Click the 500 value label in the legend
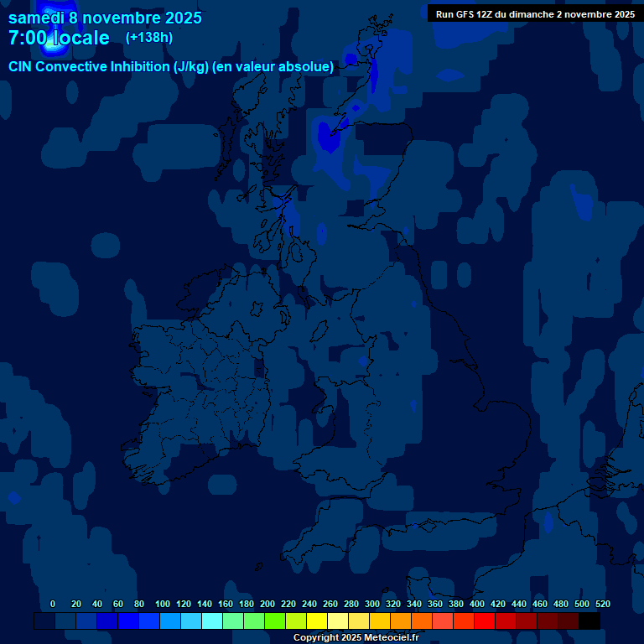The height and width of the screenshot is (644, 644). point(582,604)
